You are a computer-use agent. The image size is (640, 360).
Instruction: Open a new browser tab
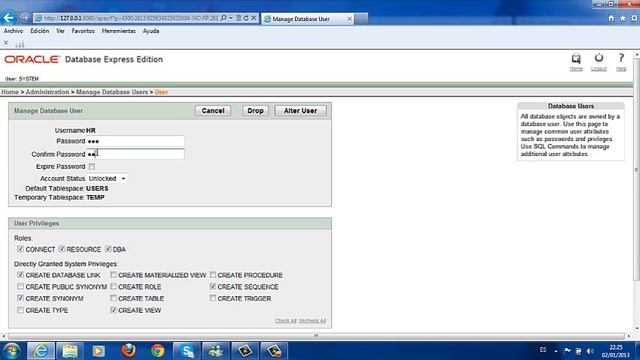coord(361,19)
